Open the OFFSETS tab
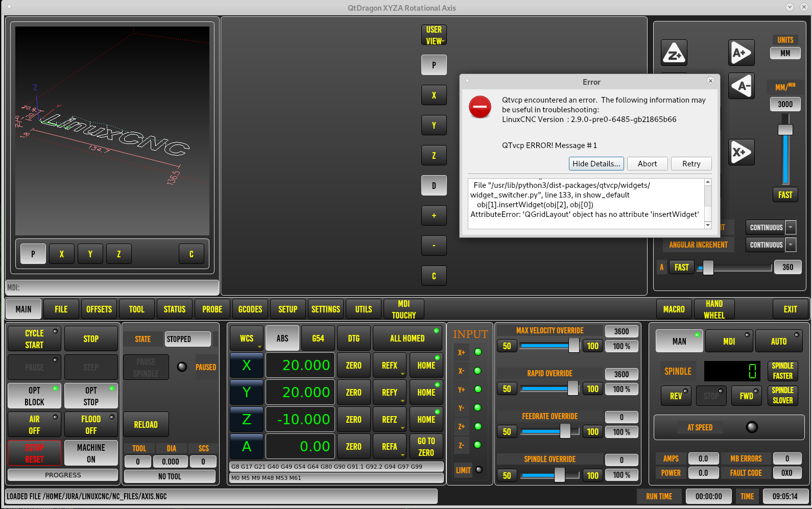812x509 pixels. click(x=99, y=309)
